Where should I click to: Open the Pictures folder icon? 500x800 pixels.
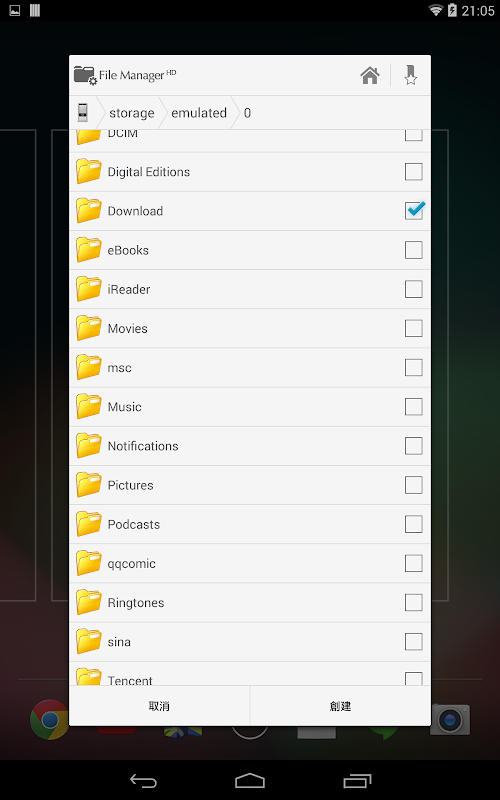pyautogui.click(x=89, y=485)
